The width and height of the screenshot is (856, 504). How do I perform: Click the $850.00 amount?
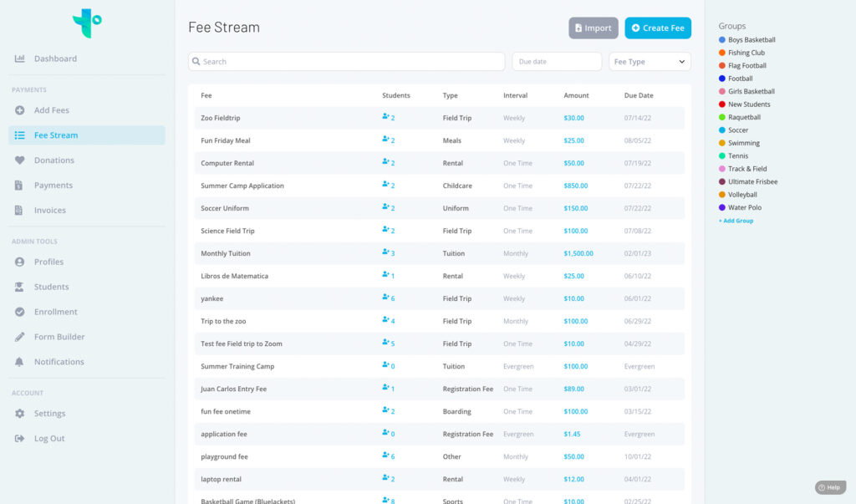575,186
